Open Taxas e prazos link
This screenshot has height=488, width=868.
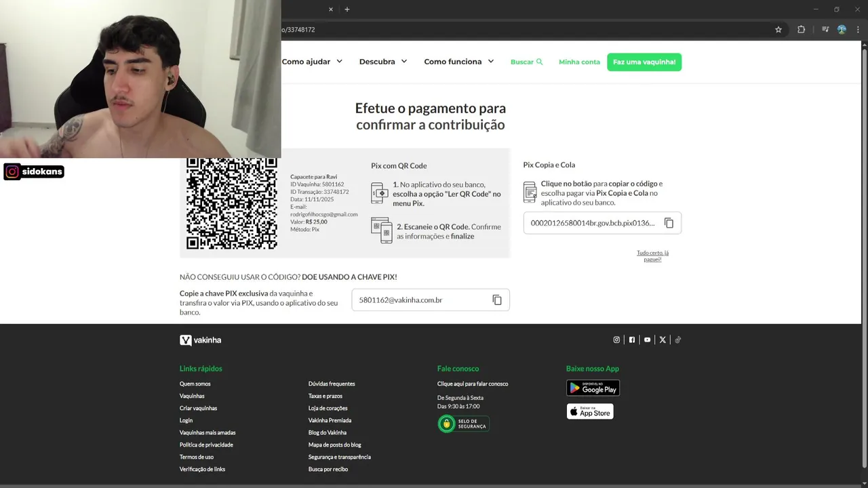[x=325, y=396]
